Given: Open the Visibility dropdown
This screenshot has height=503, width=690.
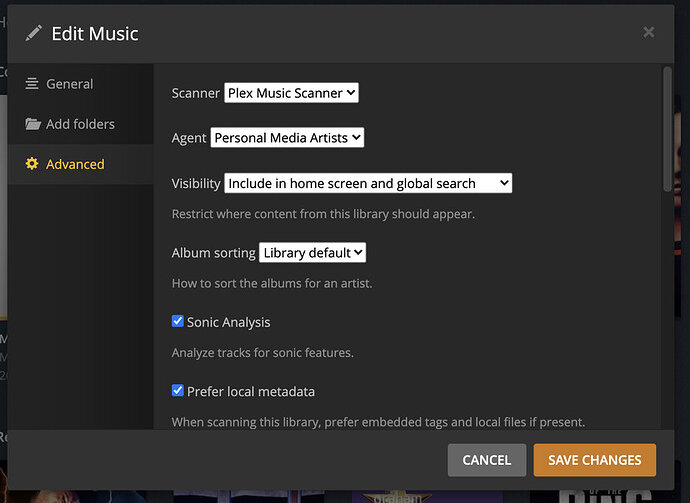Looking at the screenshot, I should tap(368, 183).
